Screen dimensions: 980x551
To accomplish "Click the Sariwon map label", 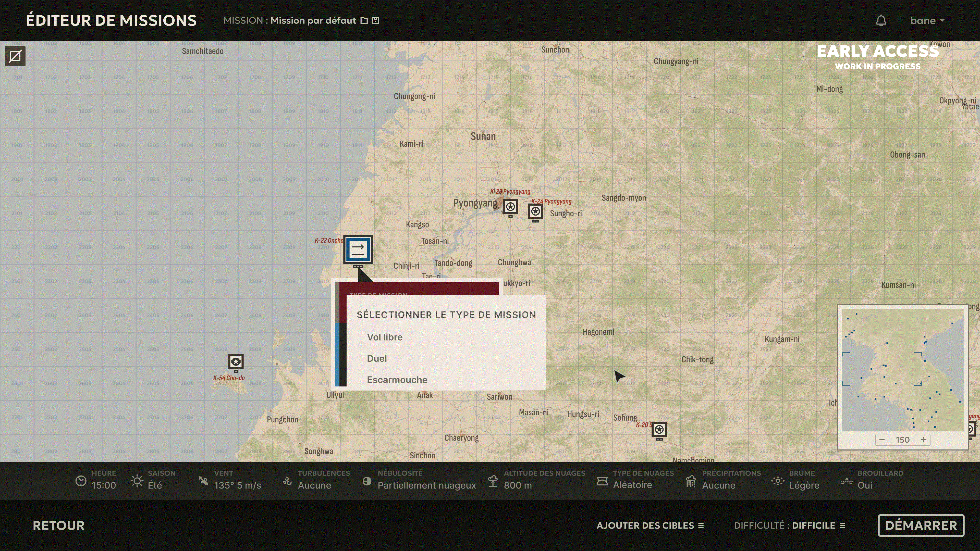I will click(499, 397).
